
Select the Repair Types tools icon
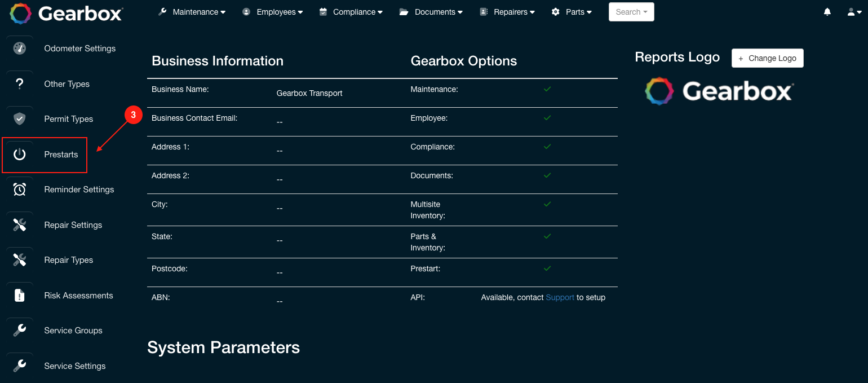20,260
